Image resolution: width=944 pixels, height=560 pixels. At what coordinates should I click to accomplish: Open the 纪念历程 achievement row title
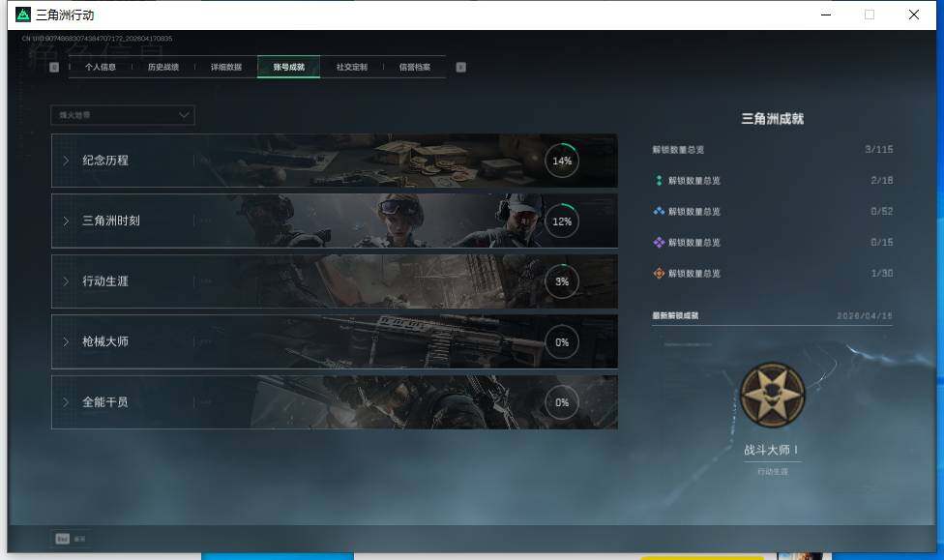click(105, 161)
